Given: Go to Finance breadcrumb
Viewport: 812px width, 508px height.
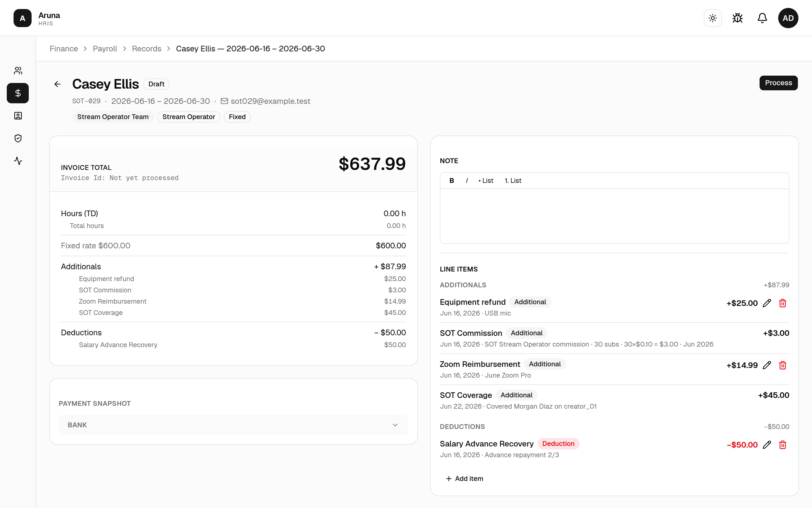Looking at the screenshot, I should pyautogui.click(x=64, y=49).
